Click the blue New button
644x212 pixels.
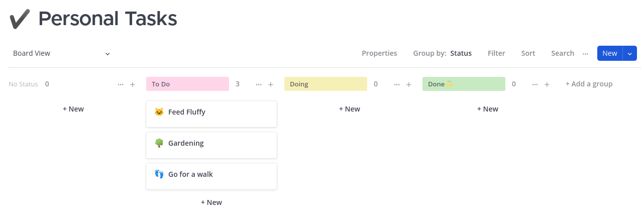(610, 53)
